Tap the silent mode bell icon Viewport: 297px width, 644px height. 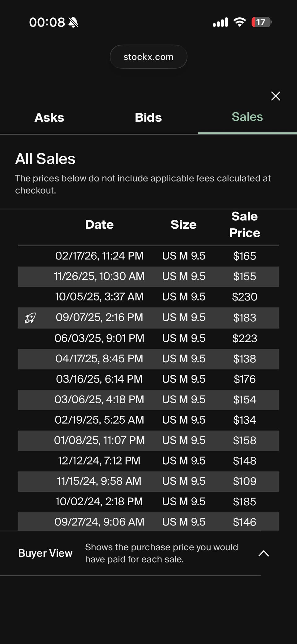tap(73, 22)
